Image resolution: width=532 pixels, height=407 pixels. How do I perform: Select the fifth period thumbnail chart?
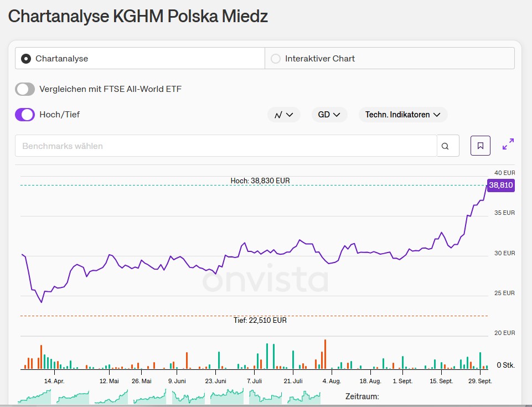pos(188,396)
